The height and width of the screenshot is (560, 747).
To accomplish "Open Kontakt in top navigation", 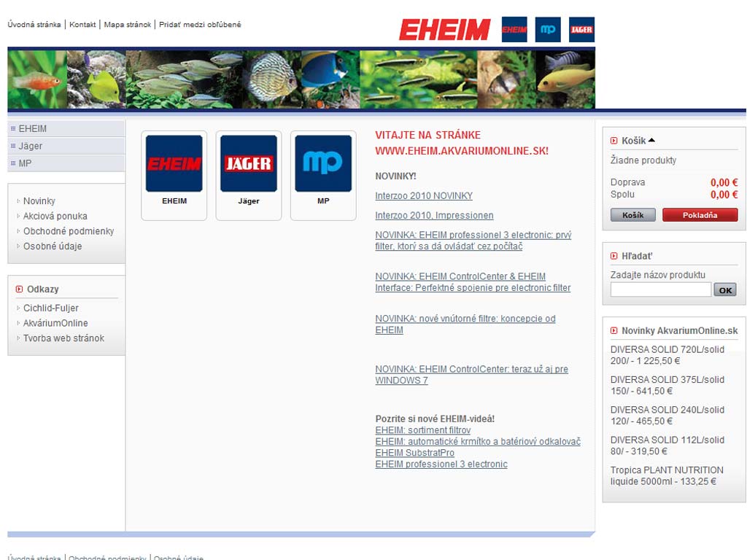I will 82,24.
